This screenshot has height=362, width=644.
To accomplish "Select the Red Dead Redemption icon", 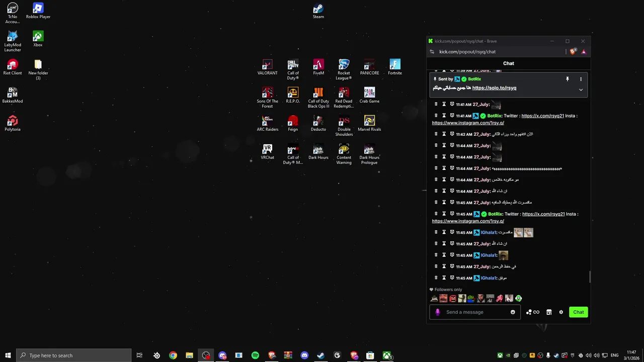I will click(344, 98).
